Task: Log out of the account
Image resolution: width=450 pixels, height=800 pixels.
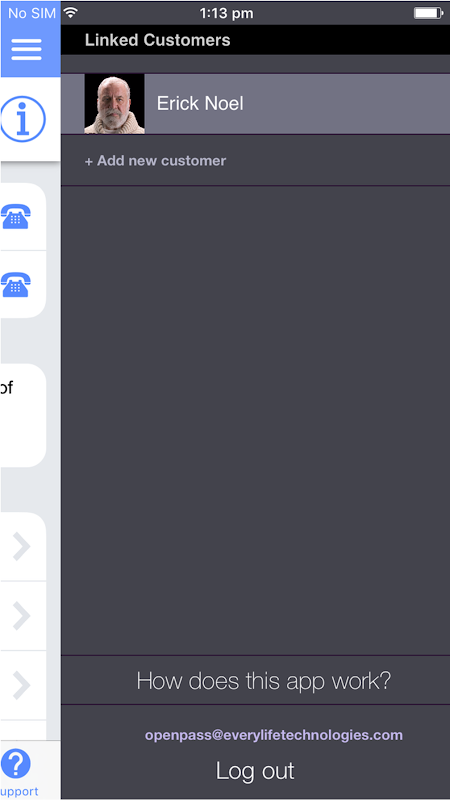Action: click(255, 770)
